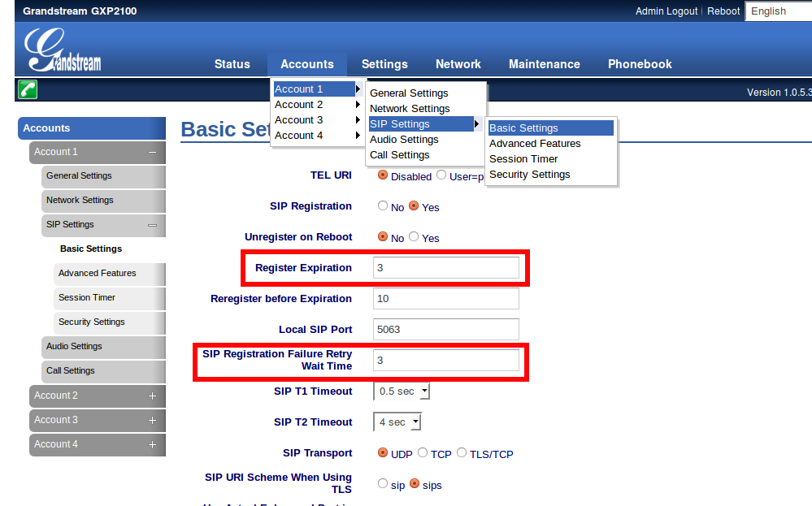Select User=phone option for TEL URI
The image size is (812, 506).
click(x=441, y=175)
